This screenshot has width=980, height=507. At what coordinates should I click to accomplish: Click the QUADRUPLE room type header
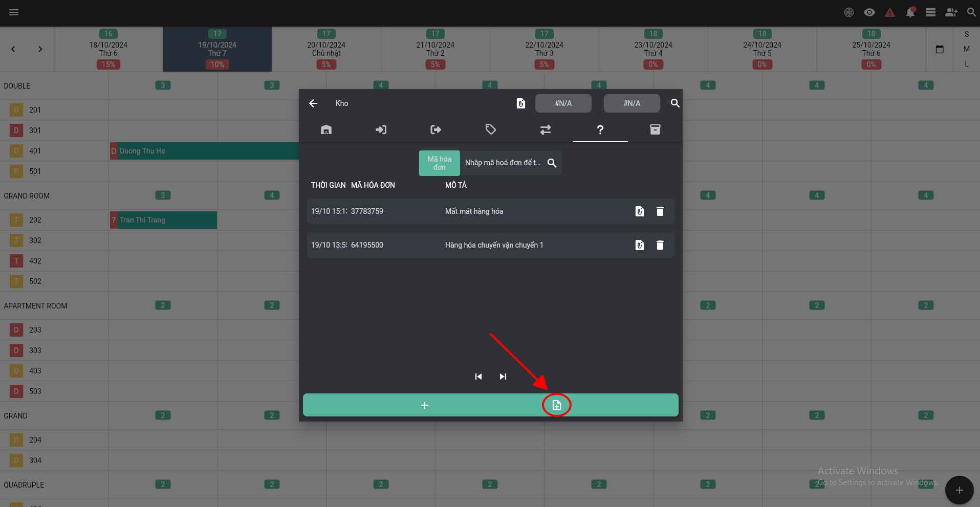[24, 485]
